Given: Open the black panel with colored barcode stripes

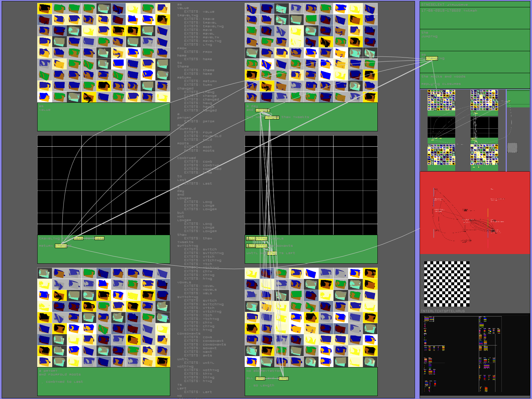Looking at the screenshot, I should [475, 355].
